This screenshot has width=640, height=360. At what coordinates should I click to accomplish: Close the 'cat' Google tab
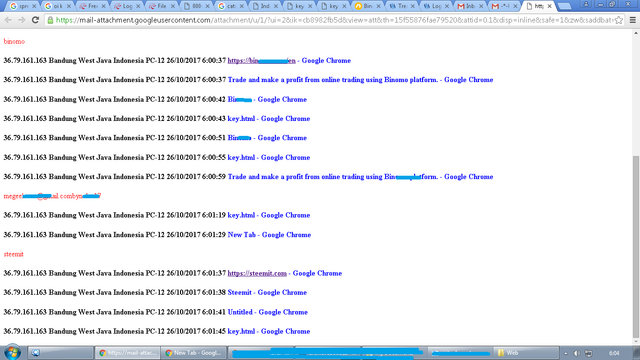coord(242,6)
